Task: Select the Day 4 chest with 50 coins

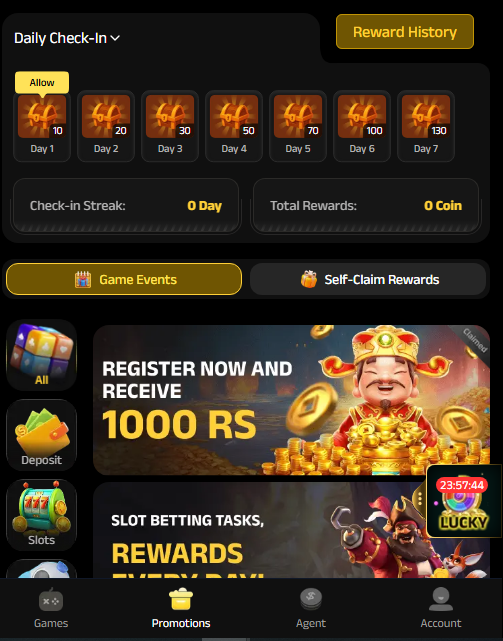Action: [x=234, y=126]
